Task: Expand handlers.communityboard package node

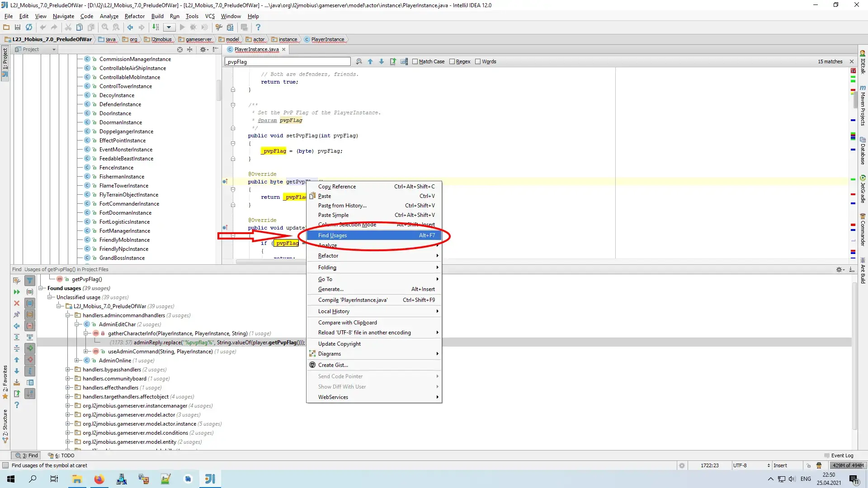Action: coord(68,379)
